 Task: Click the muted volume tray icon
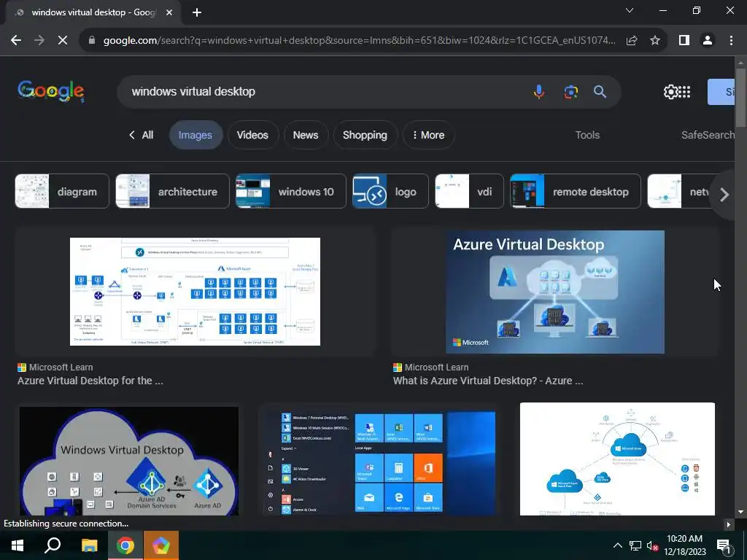[652, 545]
